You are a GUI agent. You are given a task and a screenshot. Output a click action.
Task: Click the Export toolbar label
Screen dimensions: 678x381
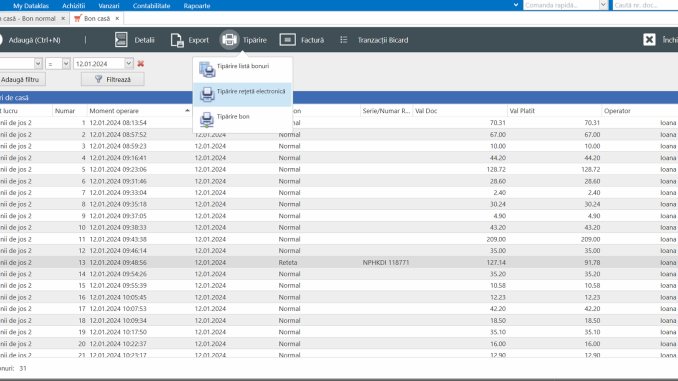198,40
